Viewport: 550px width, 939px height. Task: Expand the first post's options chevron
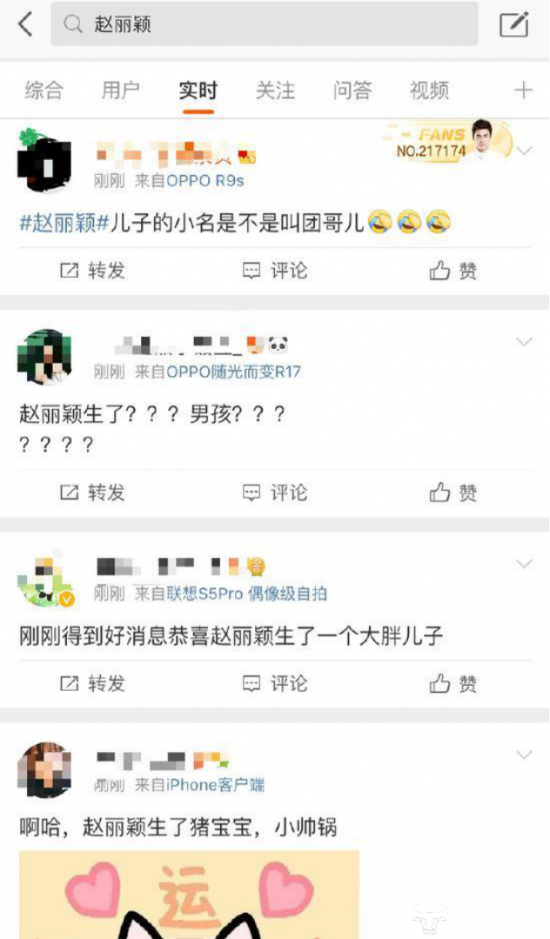point(524,151)
